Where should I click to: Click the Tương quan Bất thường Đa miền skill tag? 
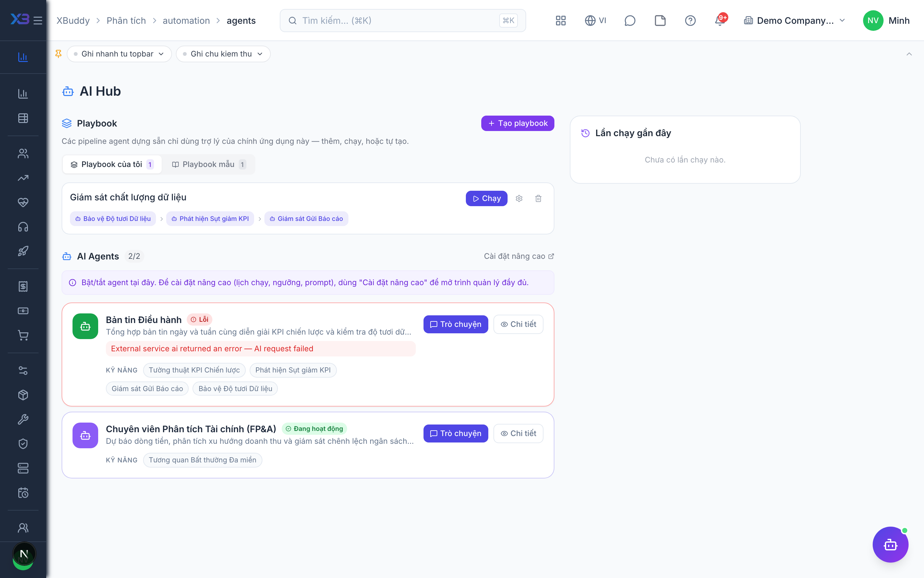tap(202, 460)
